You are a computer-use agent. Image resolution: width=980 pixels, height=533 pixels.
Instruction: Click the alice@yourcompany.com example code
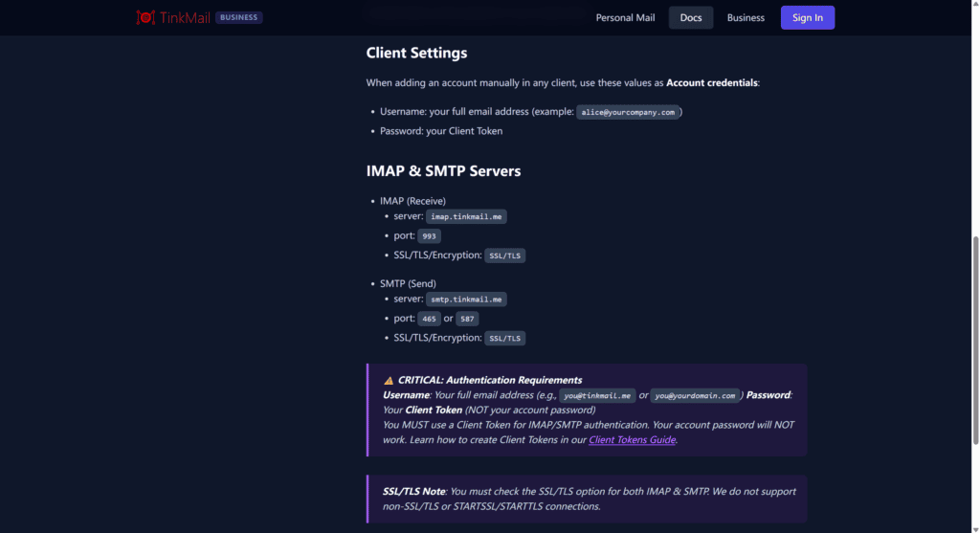click(628, 112)
